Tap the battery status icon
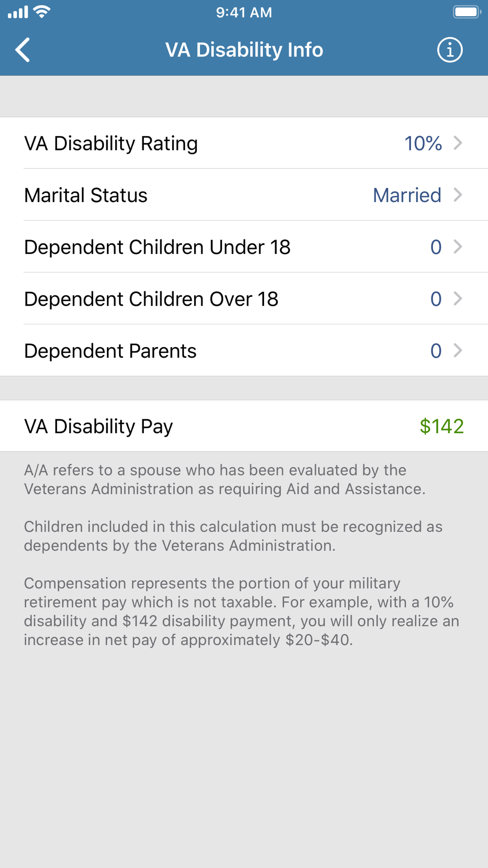The height and width of the screenshot is (868, 488). tap(467, 12)
